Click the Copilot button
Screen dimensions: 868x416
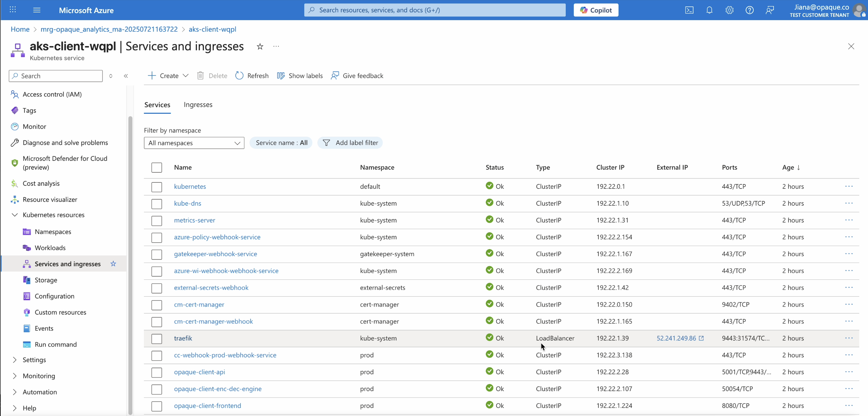point(596,10)
